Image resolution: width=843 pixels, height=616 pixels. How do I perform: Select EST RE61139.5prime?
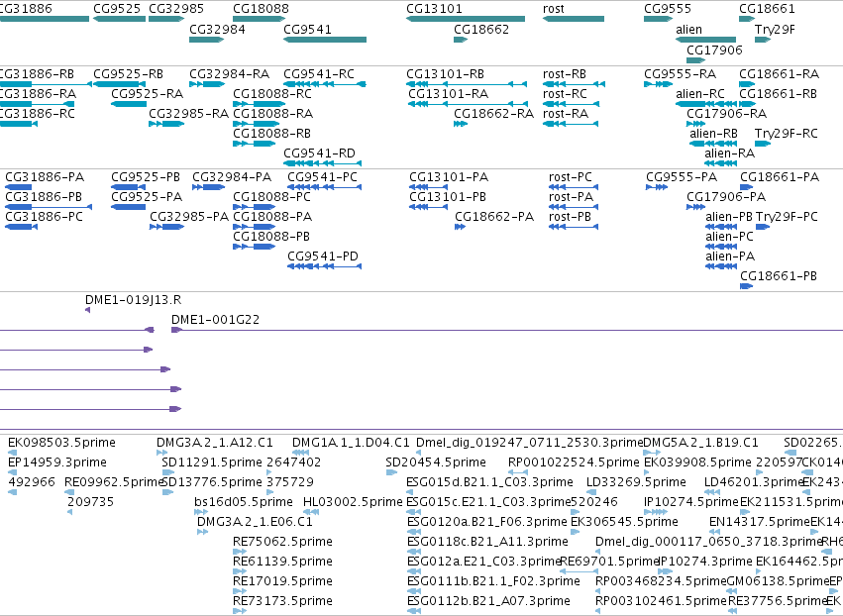point(240,571)
